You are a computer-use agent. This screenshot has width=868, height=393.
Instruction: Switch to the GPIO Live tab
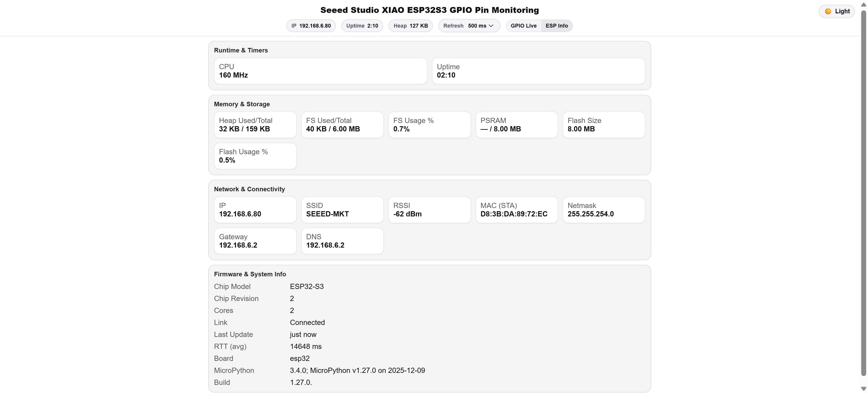(523, 26)
